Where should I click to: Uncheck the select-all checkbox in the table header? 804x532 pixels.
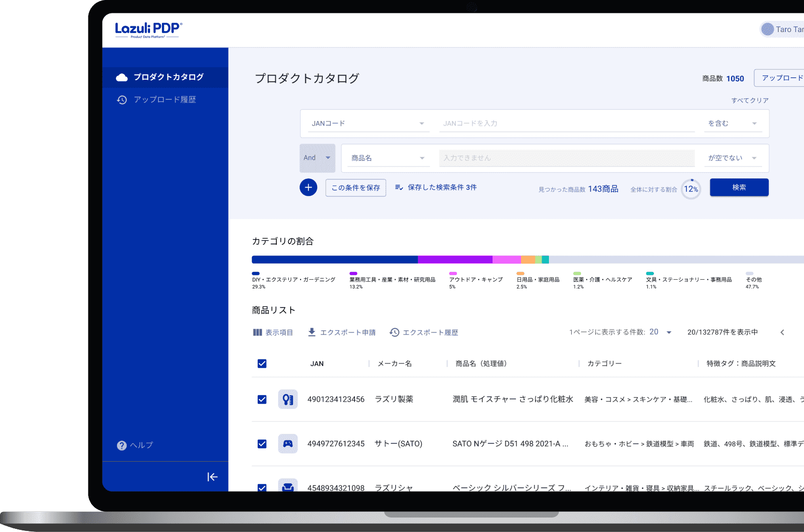262,363
